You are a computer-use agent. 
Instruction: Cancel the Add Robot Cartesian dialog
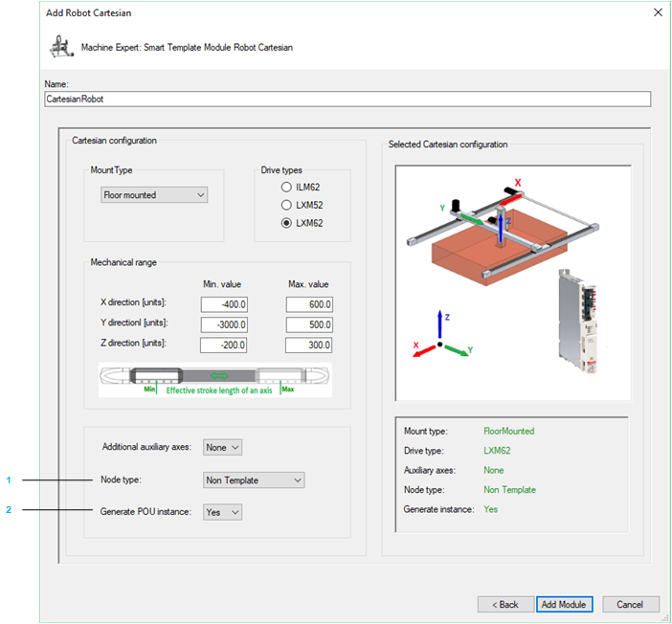coord(630,604)
